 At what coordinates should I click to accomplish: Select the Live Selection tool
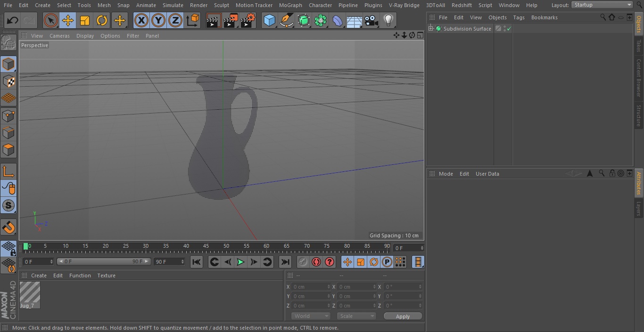(x=51, y=20)
